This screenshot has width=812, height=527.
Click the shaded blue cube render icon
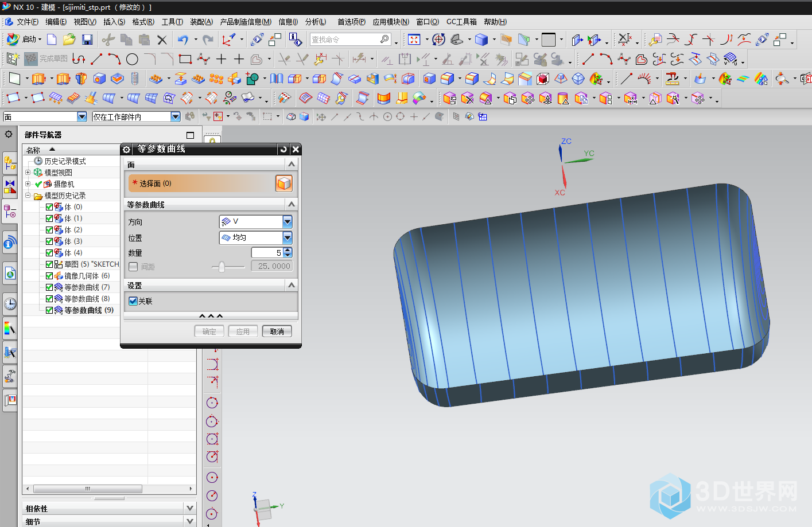(481, 39)
